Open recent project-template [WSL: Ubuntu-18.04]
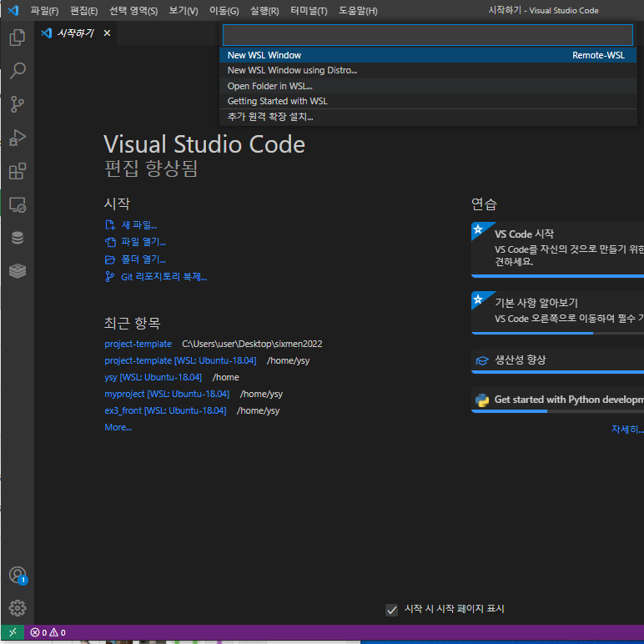Image resolution: width=644 pixels, height=644 pixels. tap(180, 360)
